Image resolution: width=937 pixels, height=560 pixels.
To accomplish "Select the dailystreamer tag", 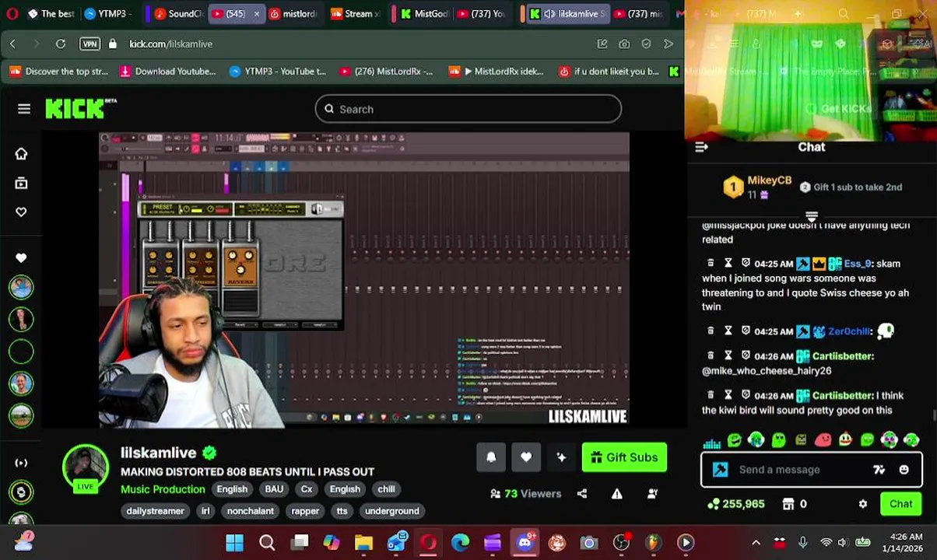I will [155, 511].
